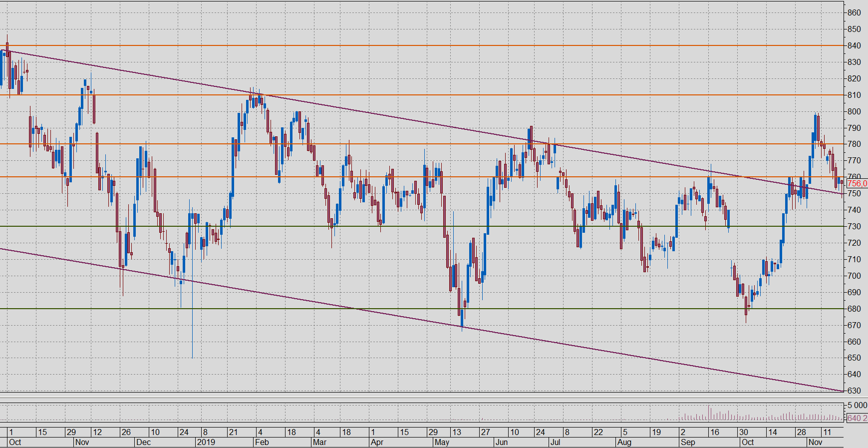Click the 710 price axis label
The width and height of the screenshot is (868, 448).
(x=854, y=259)
